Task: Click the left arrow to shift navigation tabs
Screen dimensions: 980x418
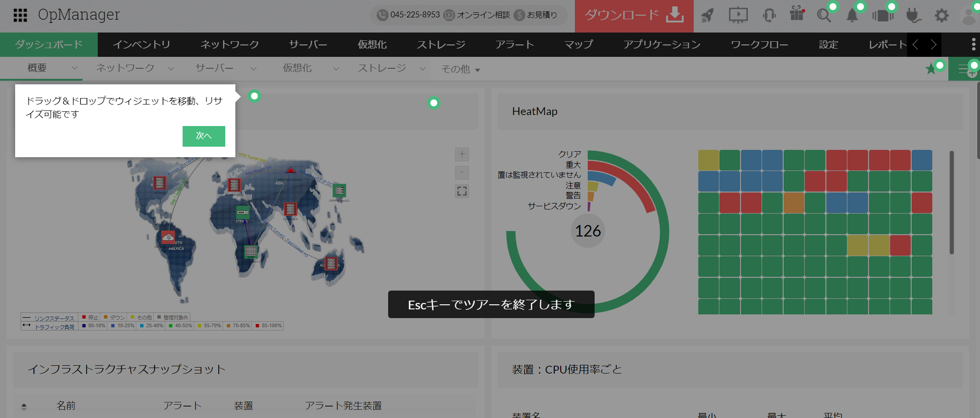Action: (916, 44)
